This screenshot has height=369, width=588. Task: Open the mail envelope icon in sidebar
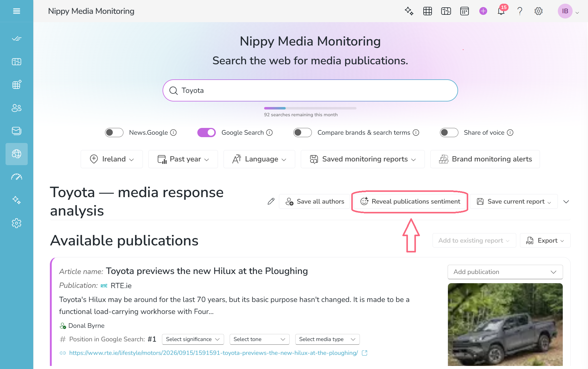[17, 131]
